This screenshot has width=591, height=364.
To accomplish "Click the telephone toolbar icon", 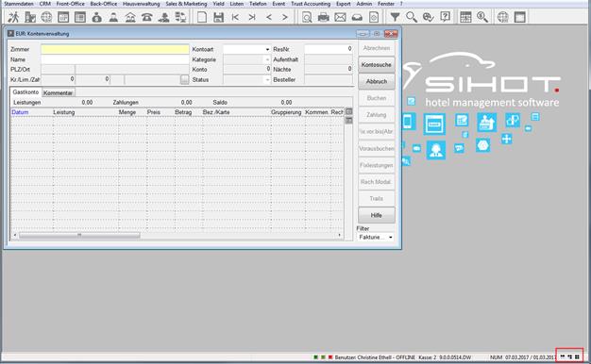I will click(x=146, y=17).
